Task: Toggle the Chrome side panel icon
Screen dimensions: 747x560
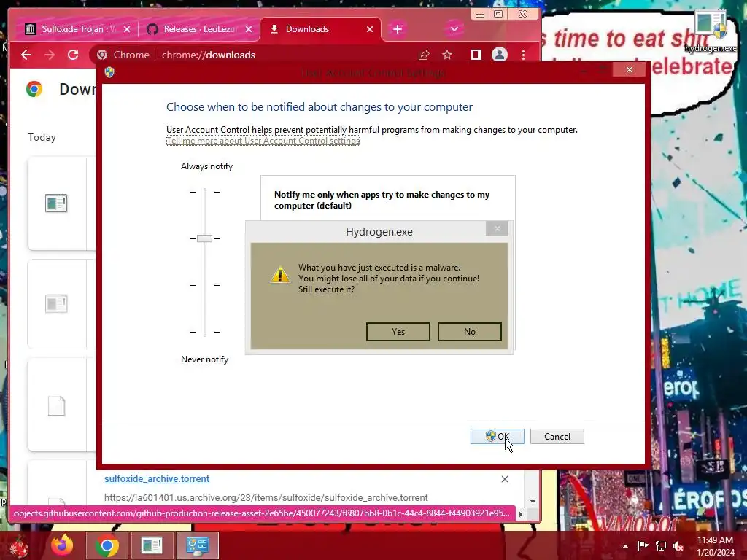Action: click(476, 55)
